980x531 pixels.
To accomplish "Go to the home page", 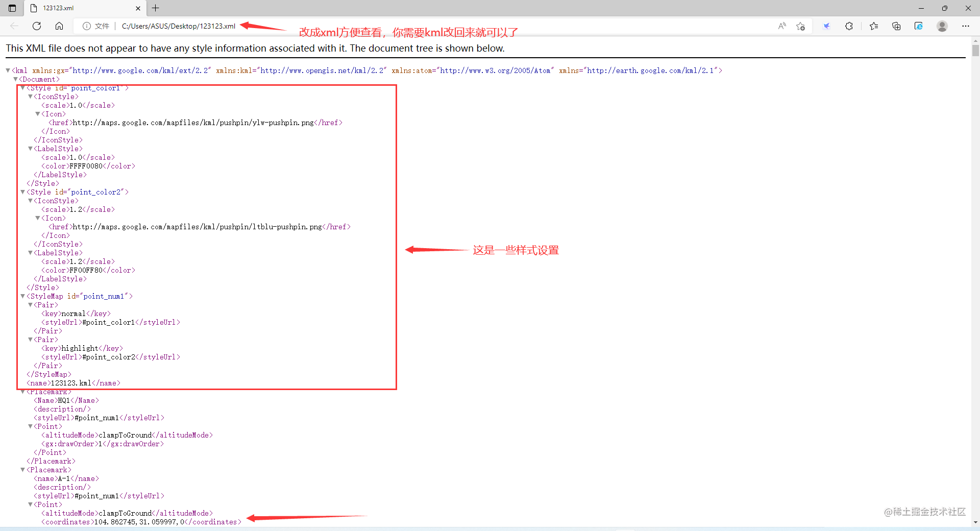I will [x=59, y=26].
